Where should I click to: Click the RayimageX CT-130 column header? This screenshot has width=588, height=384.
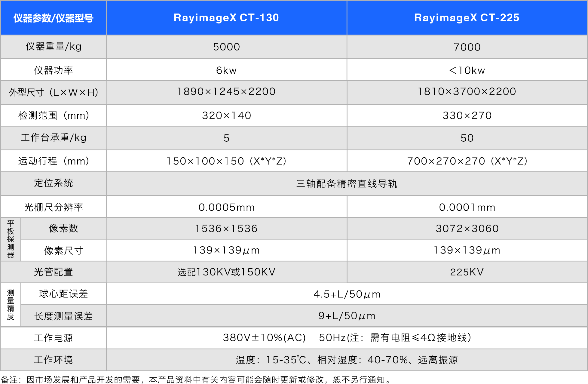click(x=226, y=18)
